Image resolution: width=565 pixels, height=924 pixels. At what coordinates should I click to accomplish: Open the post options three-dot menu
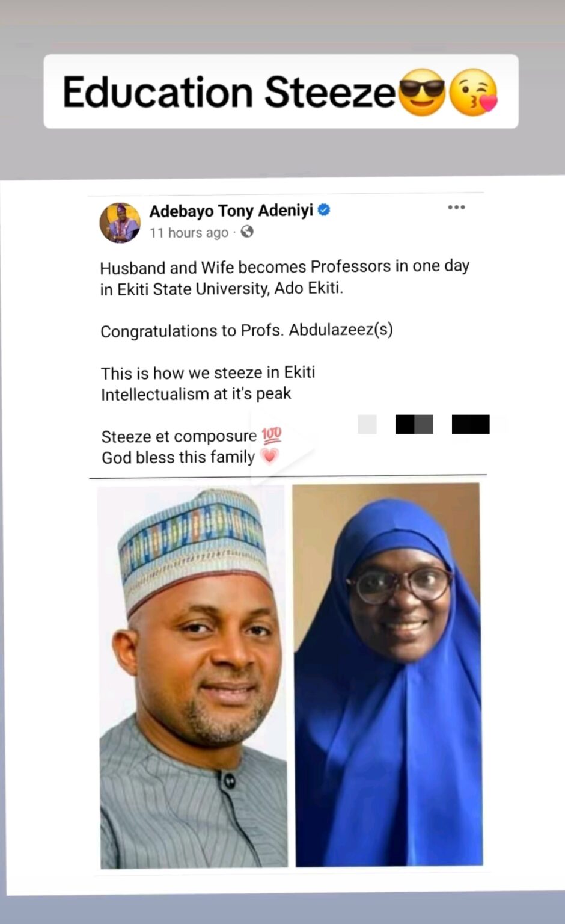[x=457, y=207]
